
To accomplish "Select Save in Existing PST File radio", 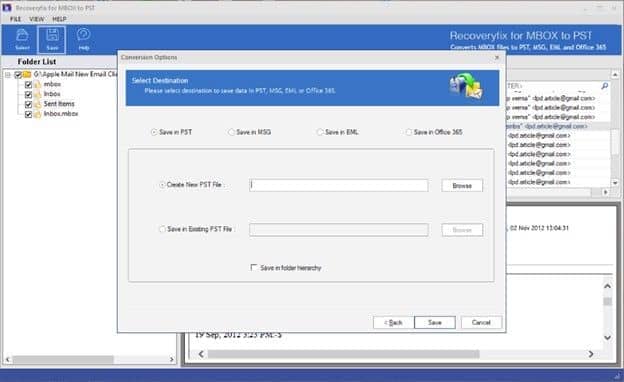I will 162,229.
